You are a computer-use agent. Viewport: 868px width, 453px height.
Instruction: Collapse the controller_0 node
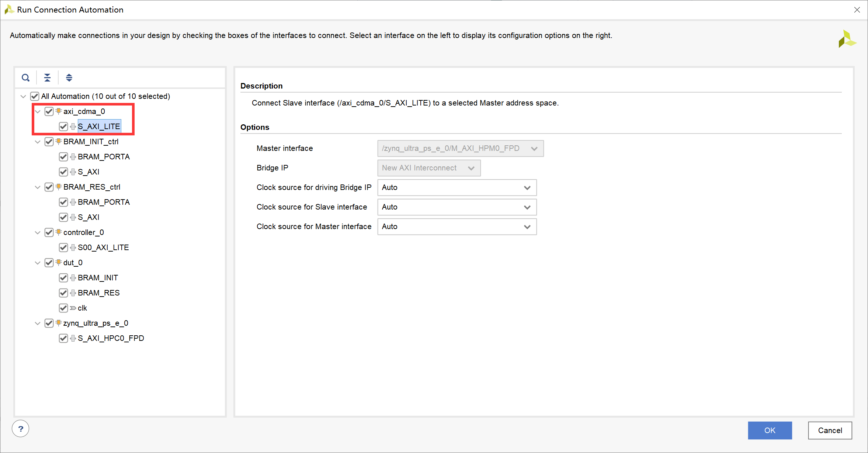click(x=38, y=232)
